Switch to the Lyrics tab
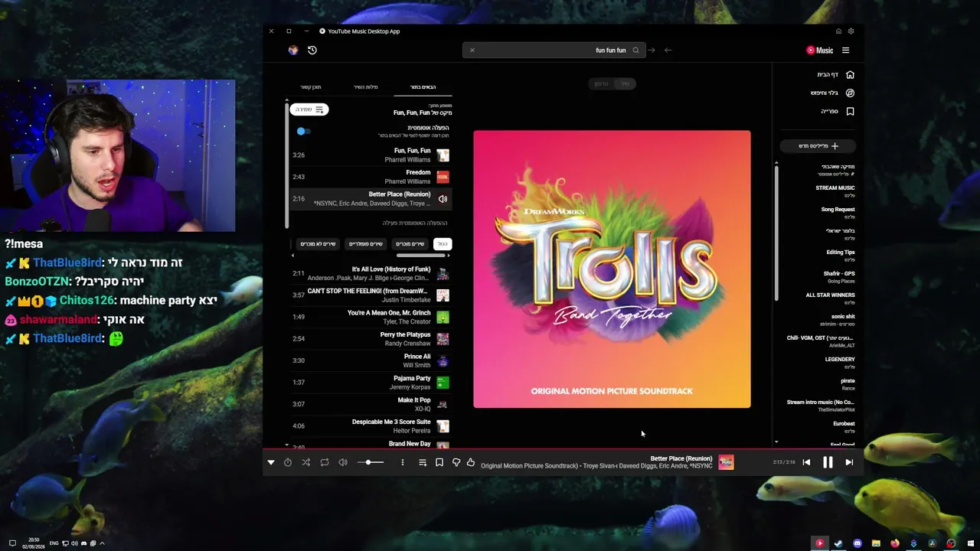980x551 pixels. click(366, 87)
